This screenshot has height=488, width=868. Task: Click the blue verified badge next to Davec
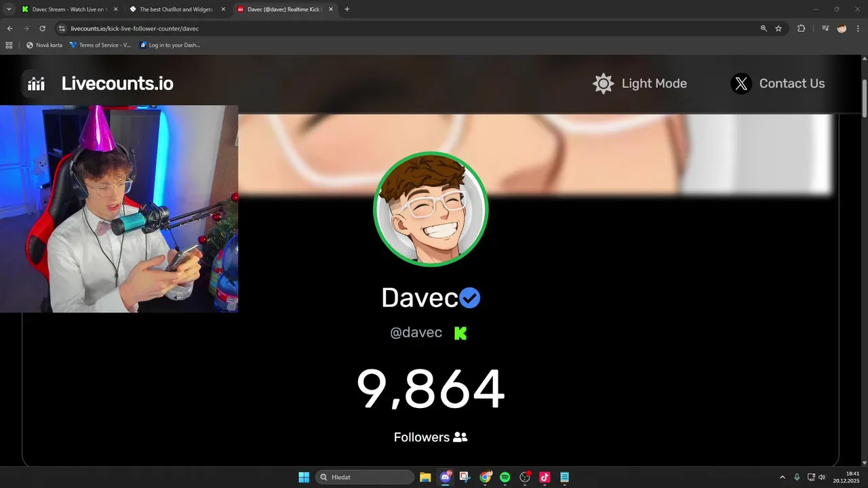470,298
